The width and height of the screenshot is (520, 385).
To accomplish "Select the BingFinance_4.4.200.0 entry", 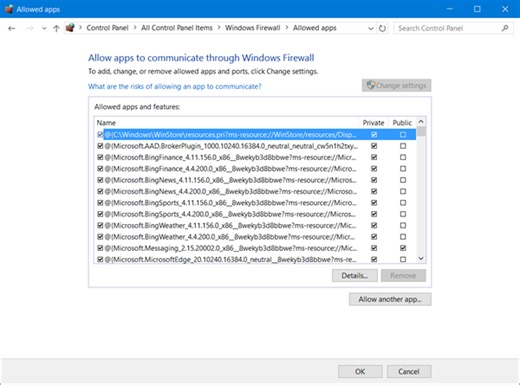I will point(231,169).
